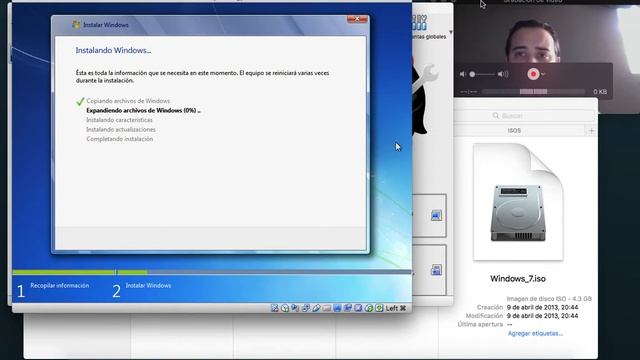The height and width of the screenshot is (360, 640).
Task: Select the ISOS tab in Finder
Action: tap(514, 131)
